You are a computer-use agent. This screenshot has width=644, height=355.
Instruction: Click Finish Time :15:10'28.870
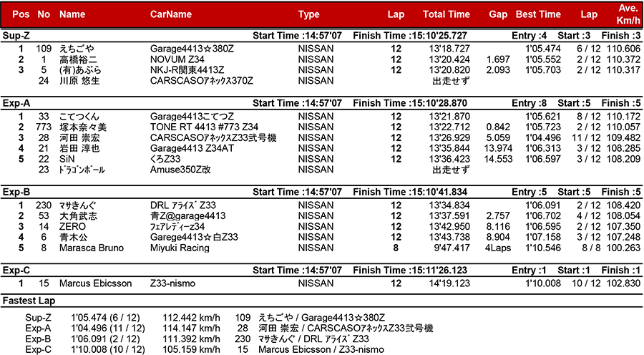410,103
